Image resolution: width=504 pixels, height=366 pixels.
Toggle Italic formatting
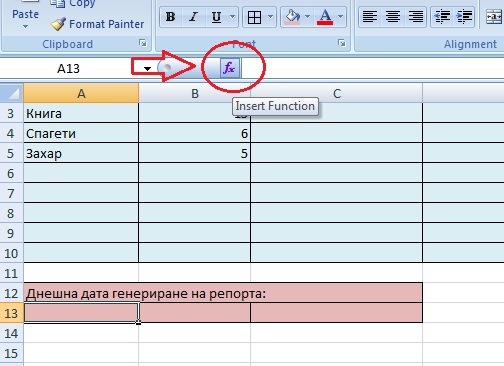click(193, 17)
